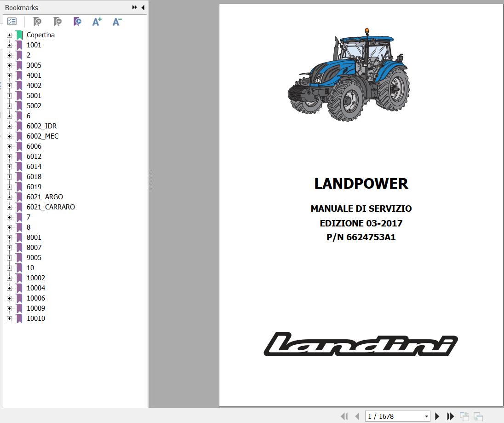Click the Delete Bookmark icon
Viewport: 504px width, 423px height.
point(37,22)
